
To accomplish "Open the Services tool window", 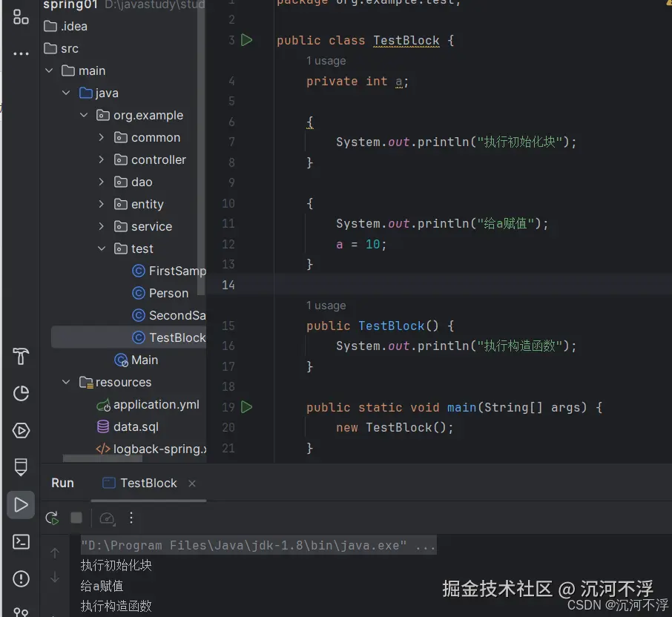I will [20, 430].
